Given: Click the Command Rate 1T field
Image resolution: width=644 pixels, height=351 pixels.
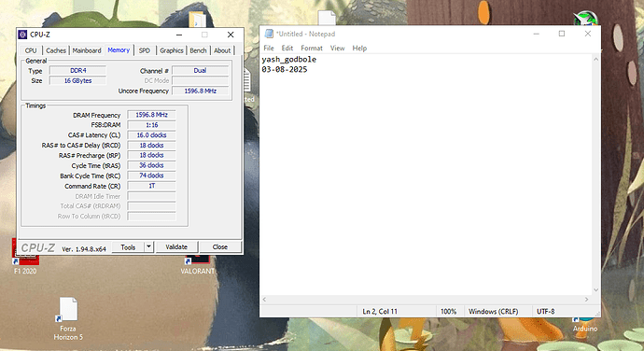Looking at the screenshot, I should click(151, 186).
